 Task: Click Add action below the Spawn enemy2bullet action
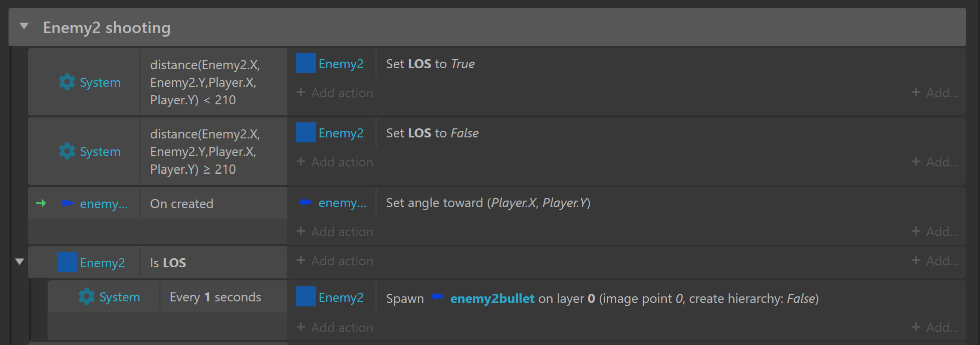[x=334, y=327]
